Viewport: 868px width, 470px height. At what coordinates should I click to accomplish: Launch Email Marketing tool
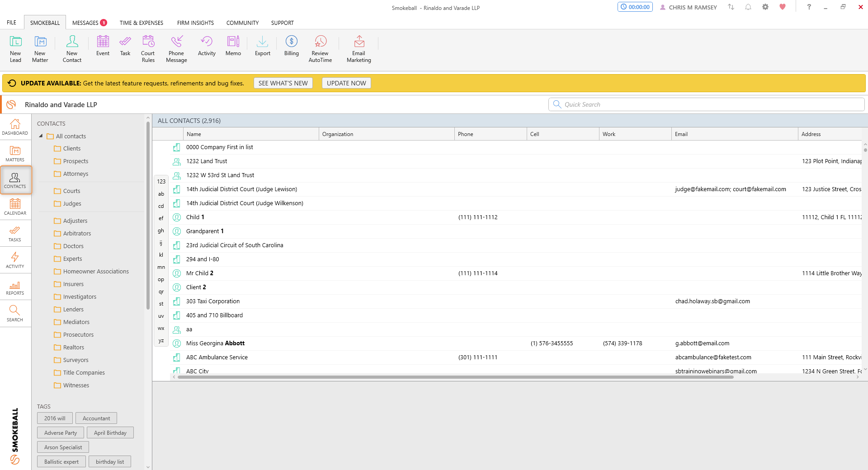click(x=359, y=49)
